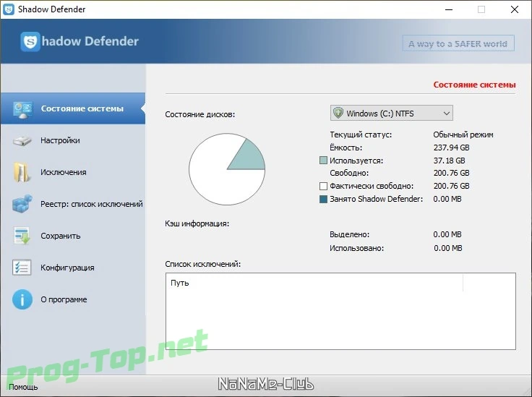Click the Занято Shadow Defender 0.00 MB value
Screen dimensions: 532x397
[447, 199]
